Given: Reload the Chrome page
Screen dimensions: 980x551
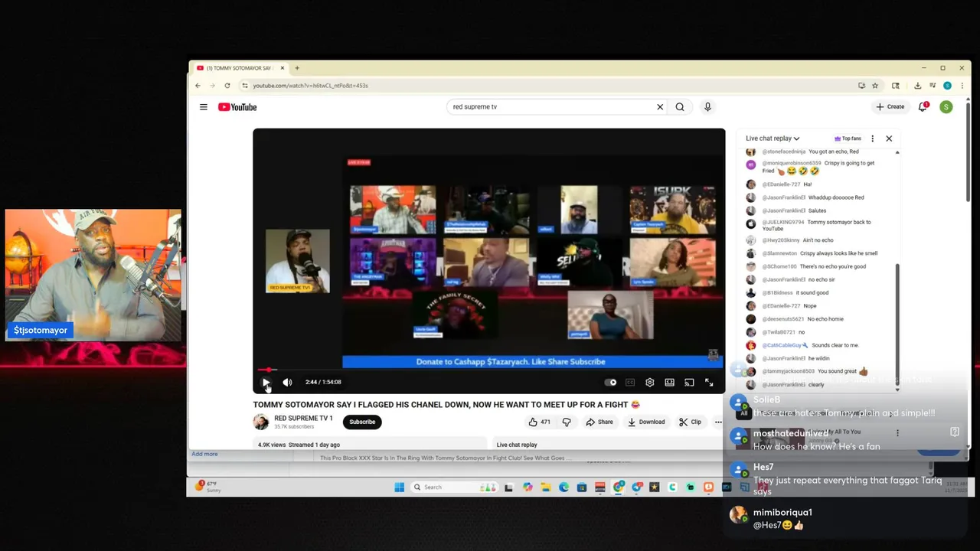Looking at the screenshot, I should [x=227, y=86].
